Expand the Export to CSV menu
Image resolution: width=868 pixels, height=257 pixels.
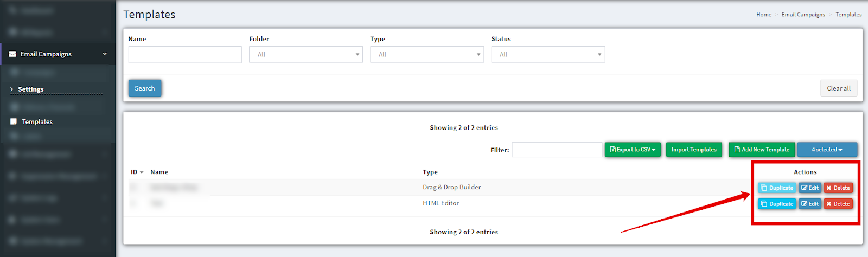633,150
